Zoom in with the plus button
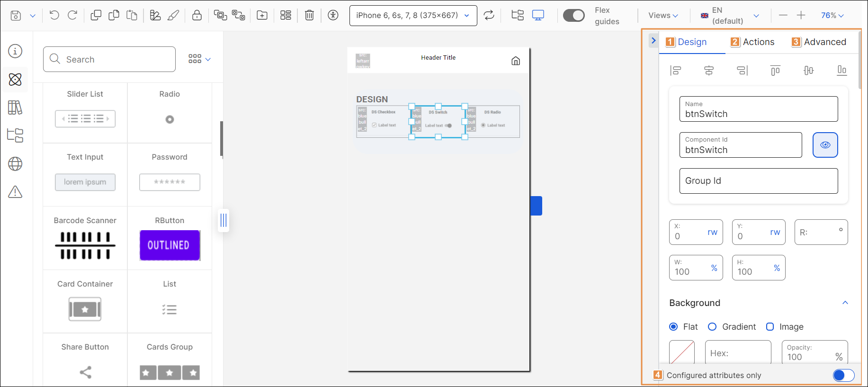The image size is (868, 387). pos(801,15)
